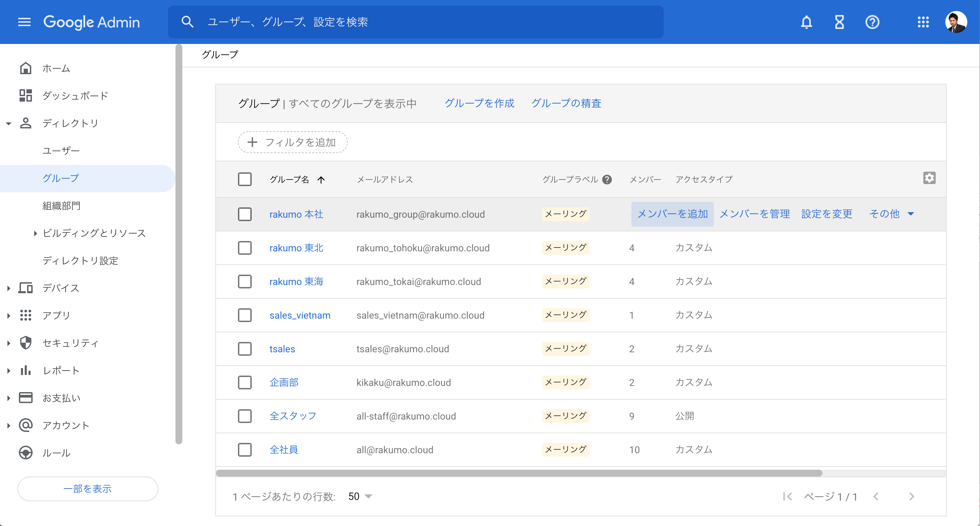Open the notifications bell
This screenshot has height=526, width=980.
pyautogui.click(x=806, y=22)
